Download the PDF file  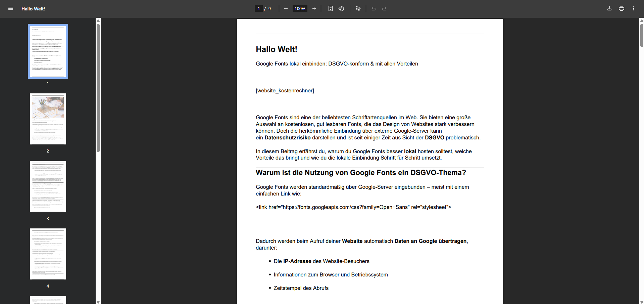(609, 8)
